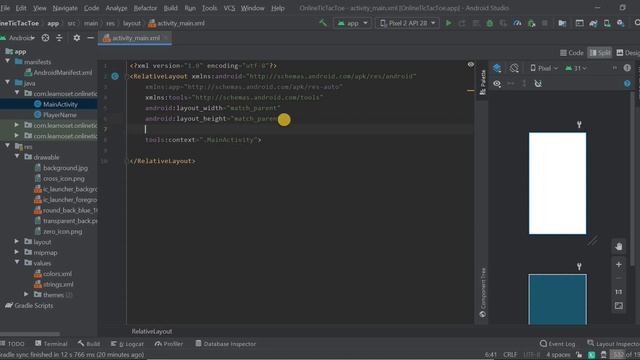Open the Build menu
Screen dimensions: 640x360
(x=171, y=8)
